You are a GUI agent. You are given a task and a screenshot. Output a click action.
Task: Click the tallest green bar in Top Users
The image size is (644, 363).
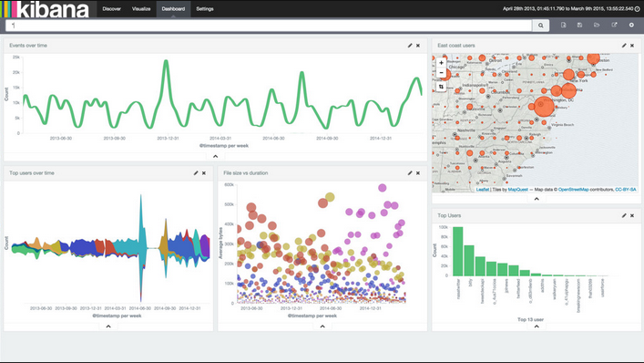(457, 251)
